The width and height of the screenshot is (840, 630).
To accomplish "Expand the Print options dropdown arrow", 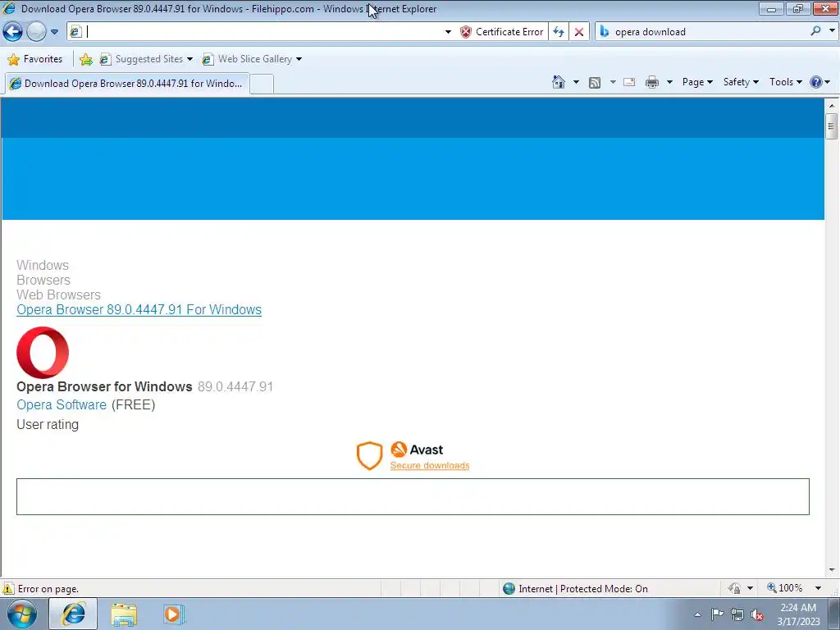I will (669, 82).
